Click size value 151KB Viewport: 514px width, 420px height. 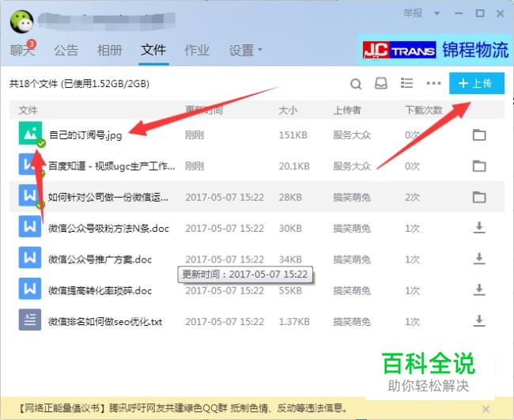[x=293, y=134]
